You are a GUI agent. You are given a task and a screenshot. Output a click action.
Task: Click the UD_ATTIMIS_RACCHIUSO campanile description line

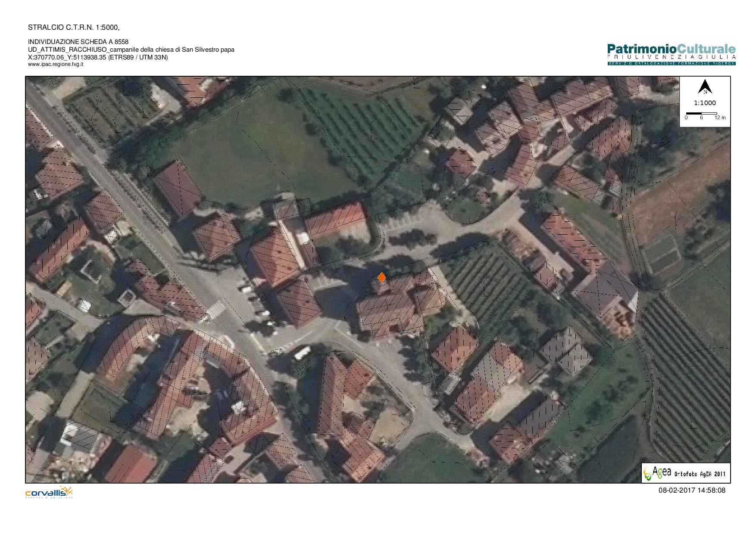coord(131,50)
